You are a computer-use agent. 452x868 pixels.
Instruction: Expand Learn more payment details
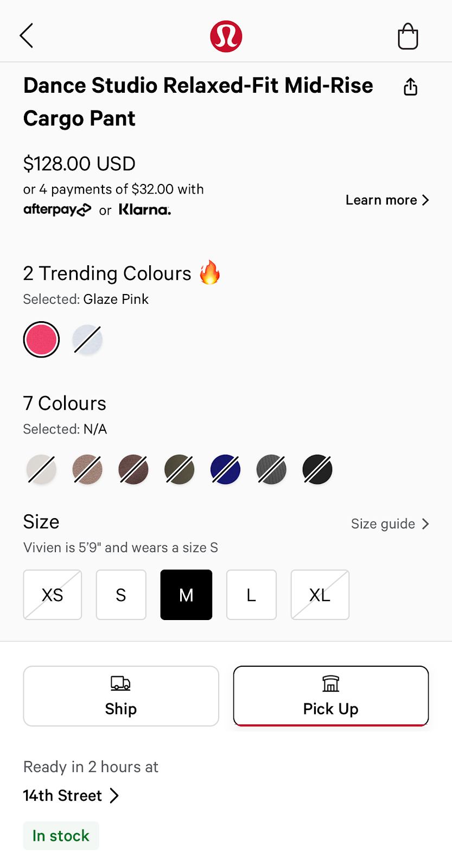tap(387, 200)
